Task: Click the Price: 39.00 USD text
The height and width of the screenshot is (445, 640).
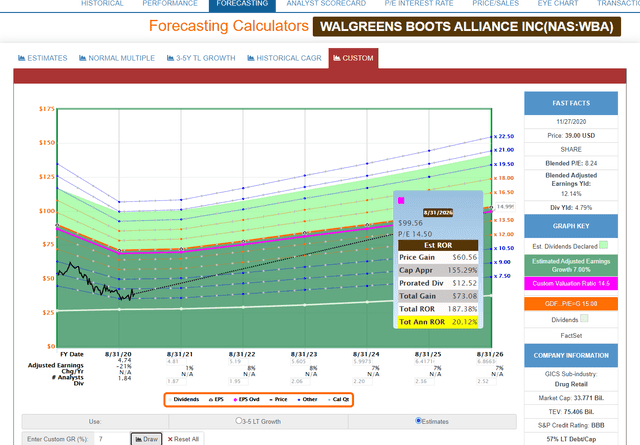Action: (x=571, y=136)
